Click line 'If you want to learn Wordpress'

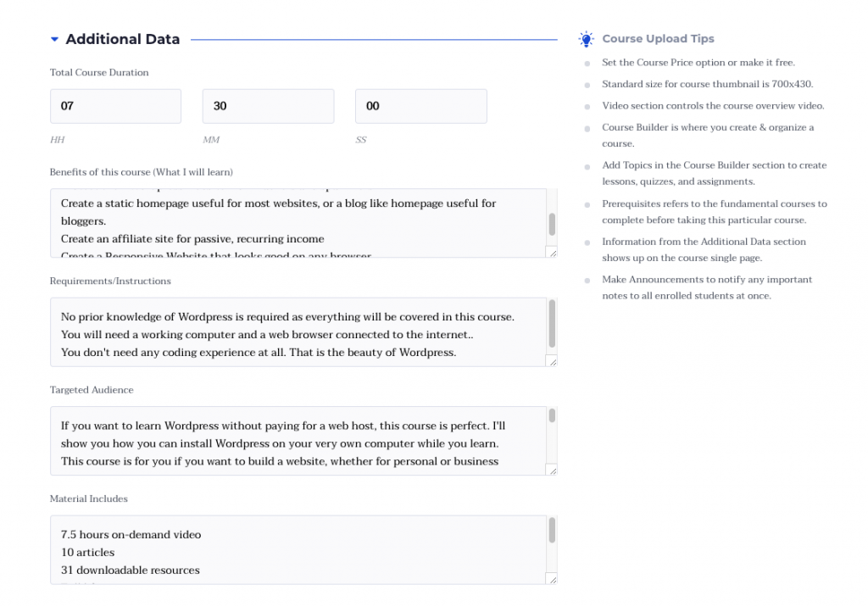[283, 435]
